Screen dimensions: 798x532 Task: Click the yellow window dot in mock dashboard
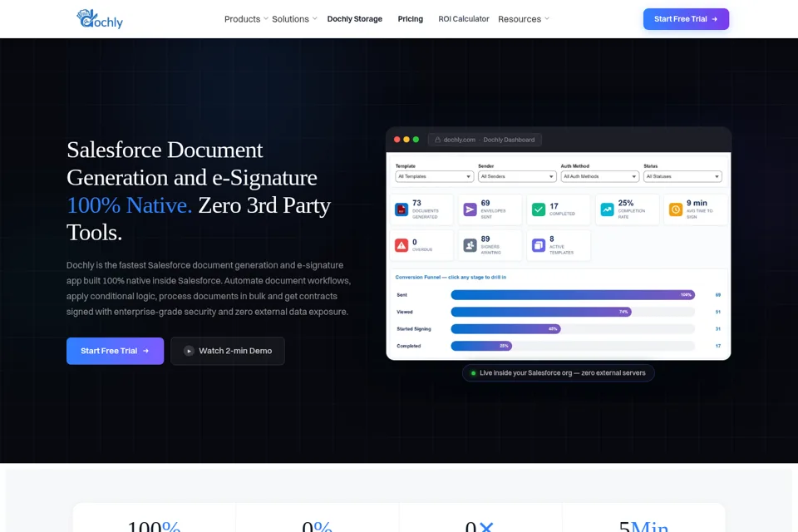(406, 140)
